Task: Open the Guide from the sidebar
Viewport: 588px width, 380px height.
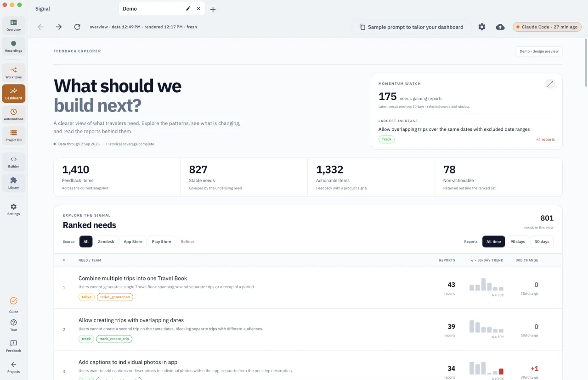Action: (x=13, y=304)
